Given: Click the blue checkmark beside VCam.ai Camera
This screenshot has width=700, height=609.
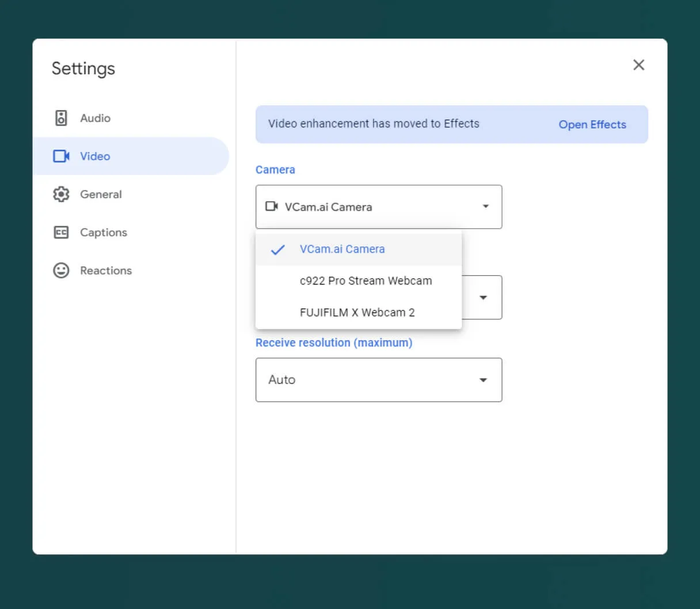Looking at the screenshot, I should 278,249.
